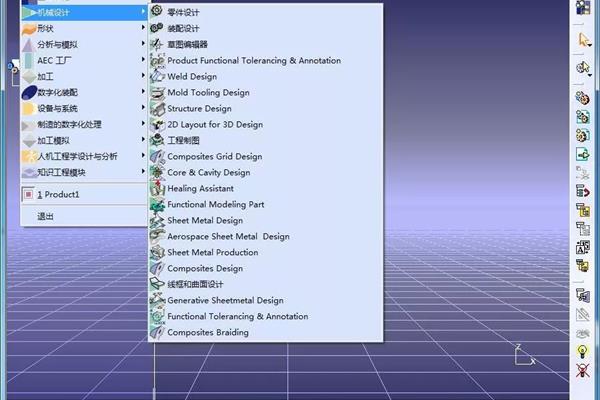Image resolution: width=600 pixels, height=400 pixels.
Task: Expand the 分析与模拟 submenu
Action: click(84, 44)
